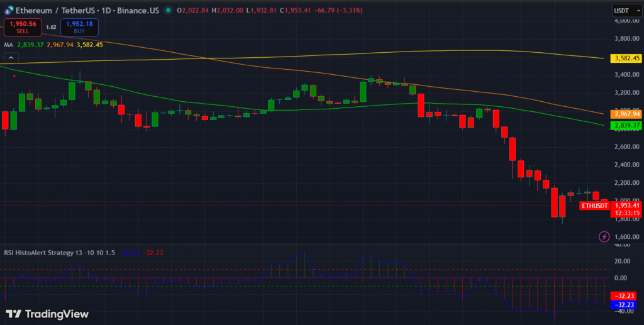Click the red -32.23 RSI axis label
Screen dimensions: 644x325
626,295
